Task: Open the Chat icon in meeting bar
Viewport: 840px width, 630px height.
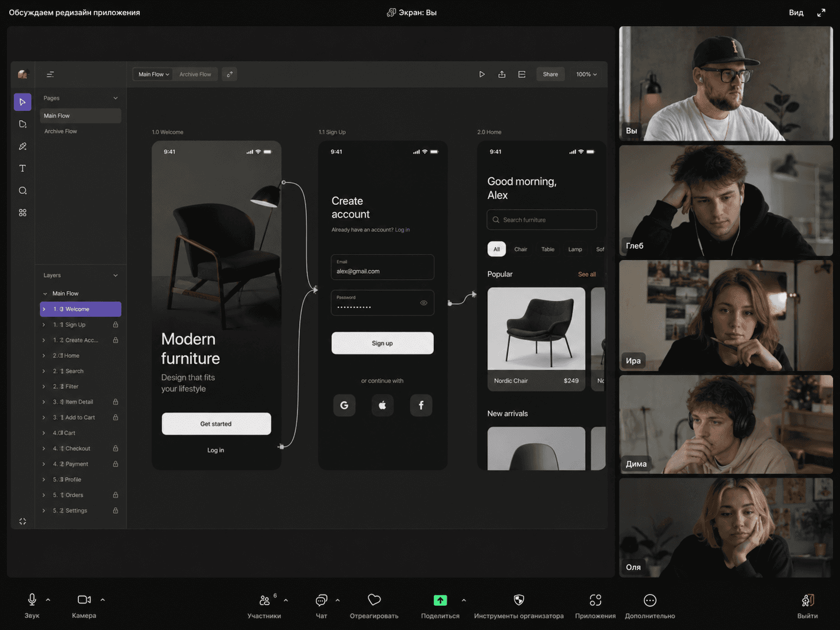Action: point(321,600)
